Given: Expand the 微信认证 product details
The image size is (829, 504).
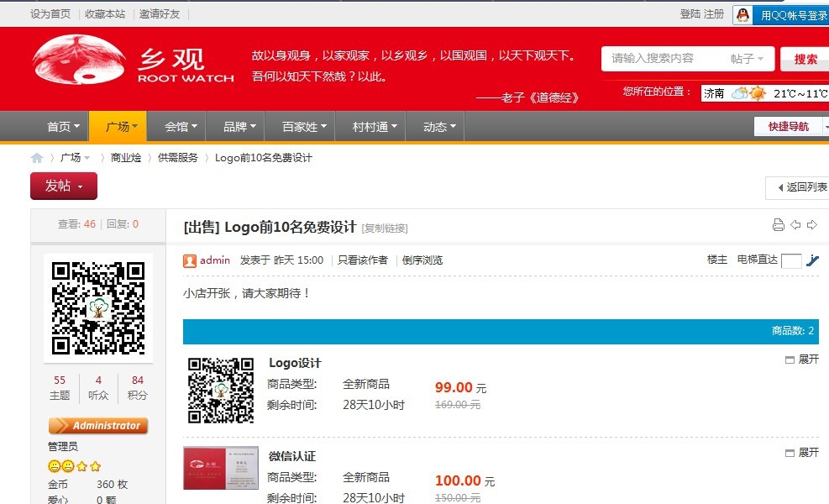Looking at the screenshot, I should tap(801, 453).
